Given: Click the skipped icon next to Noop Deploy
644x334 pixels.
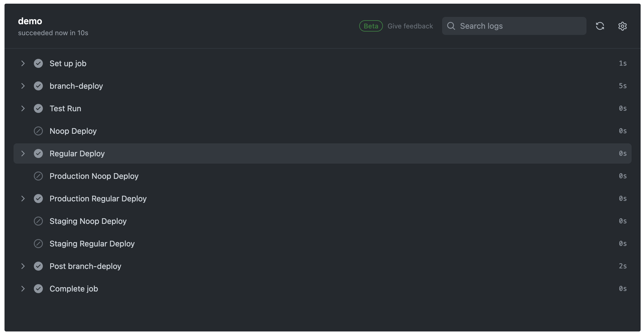Looking at the screenshot, I should click(38, 131).
